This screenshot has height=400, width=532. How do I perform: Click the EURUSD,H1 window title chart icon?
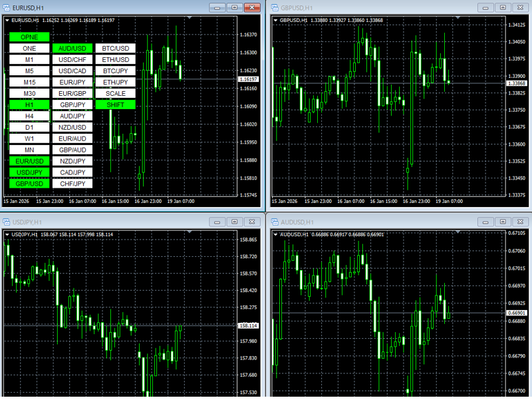pos(7,7)
